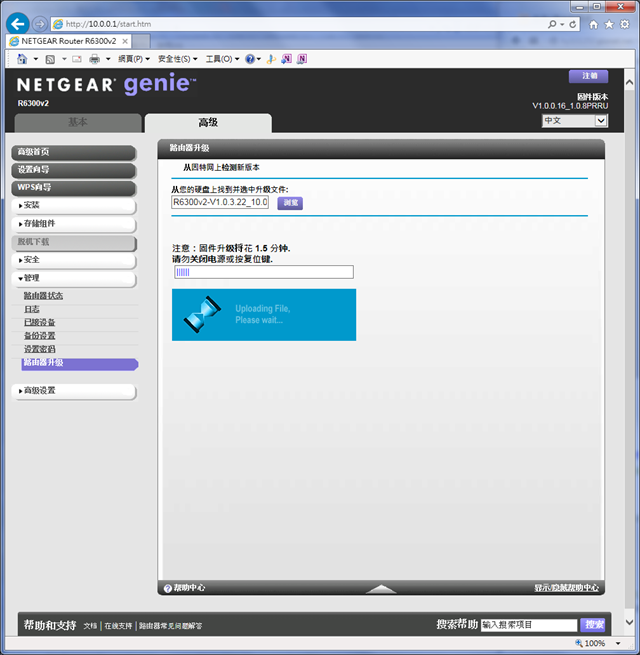Switch to the 基本 tab
This screenshot has width=640, height=655.
coord(78,123)
